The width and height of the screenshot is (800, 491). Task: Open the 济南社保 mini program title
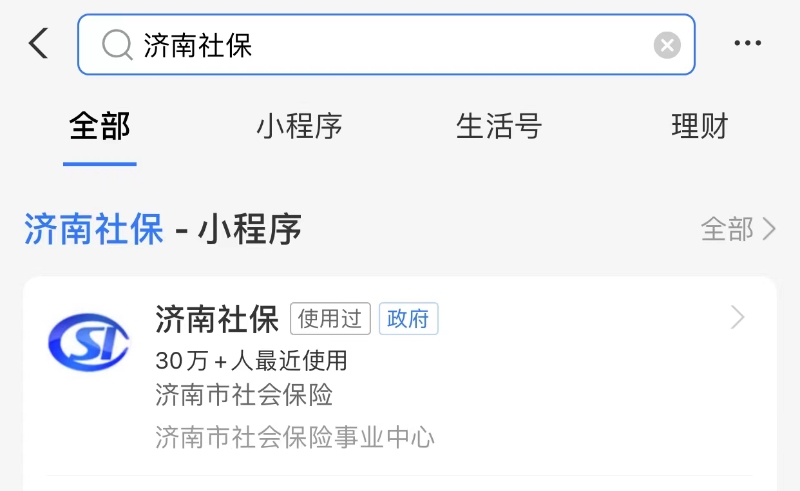[217, 319]
